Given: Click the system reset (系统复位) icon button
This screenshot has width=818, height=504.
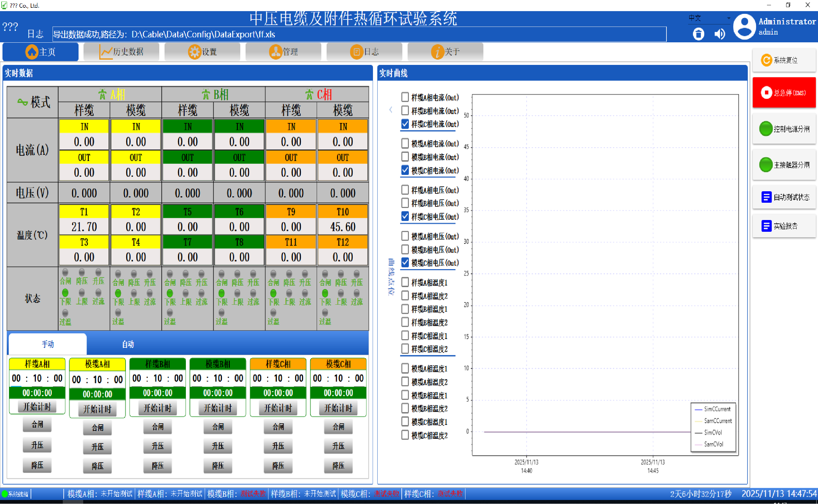Looking at the screenshot, I should pos(766,60).
